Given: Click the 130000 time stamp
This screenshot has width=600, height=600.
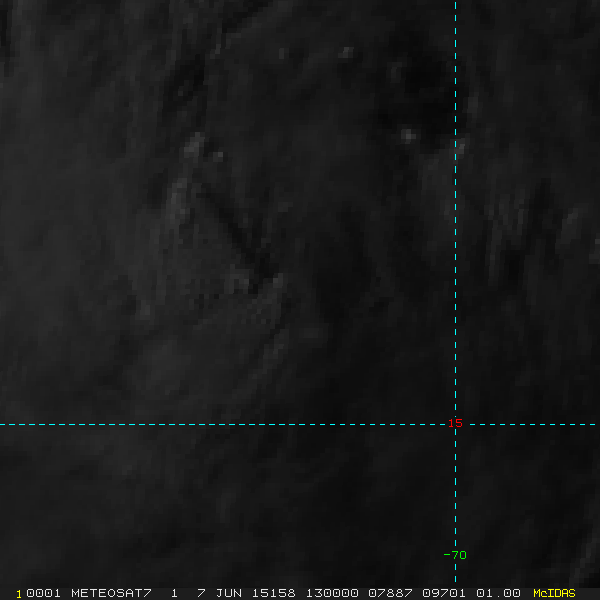Looking at the screenshot, I should [x=332, y=593].
